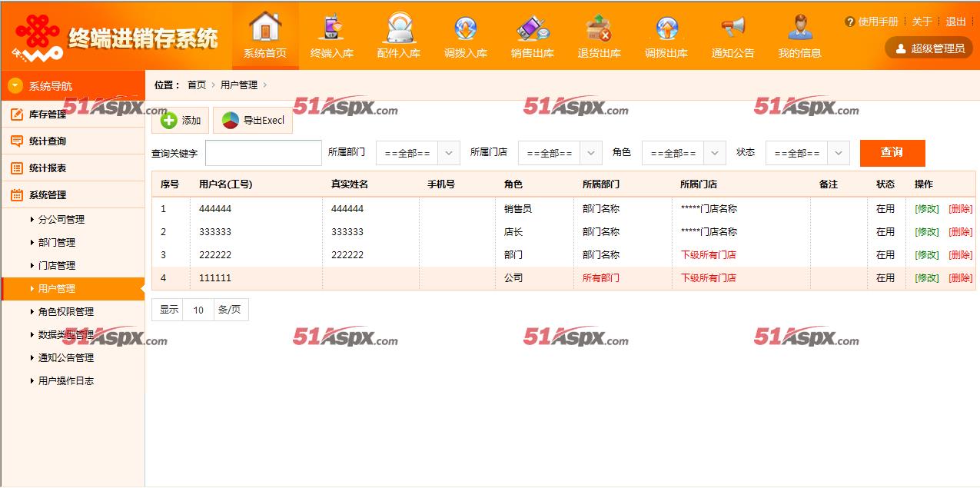Screen dimensions: 980x488
Task: Focus the 查询关键字 search input field
Action: 264,153
